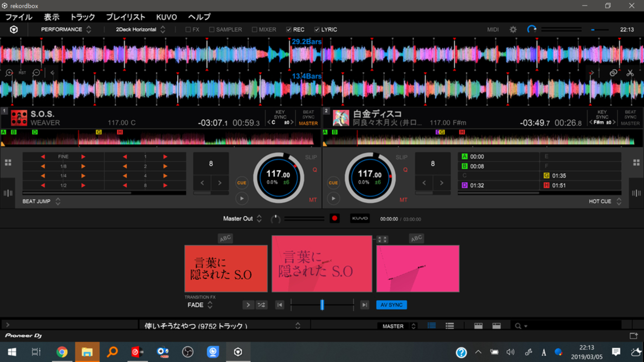Image resolution: width=644 pixels, height=362 pixels.
Task: Play deck 2
Action: pos(333,199)
